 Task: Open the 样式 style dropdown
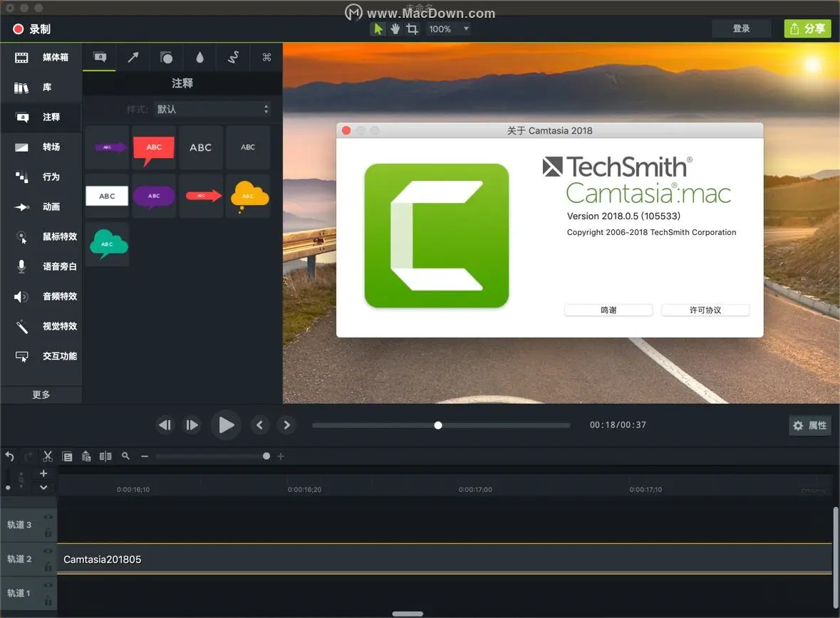pyautogui.click(x=212, y=109)
